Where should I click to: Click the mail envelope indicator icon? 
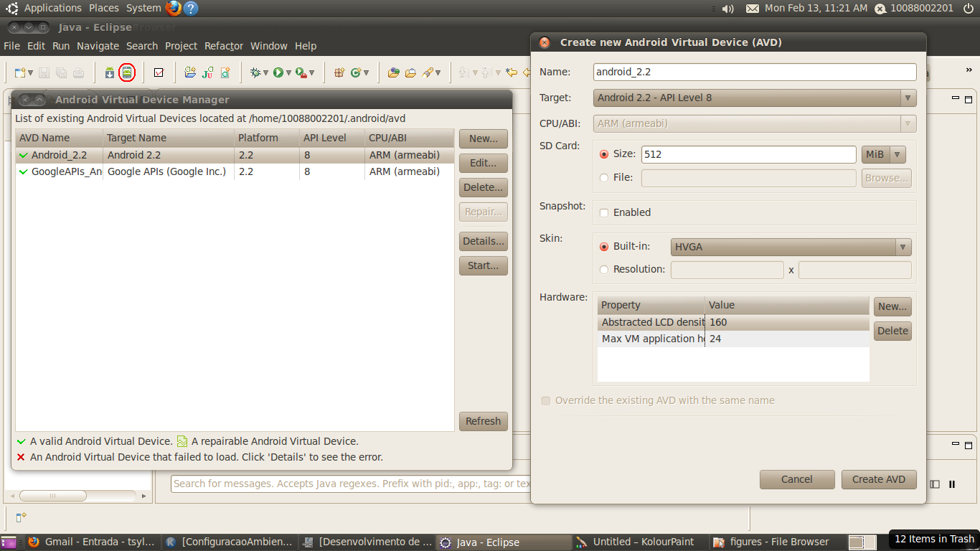[753, 9]
